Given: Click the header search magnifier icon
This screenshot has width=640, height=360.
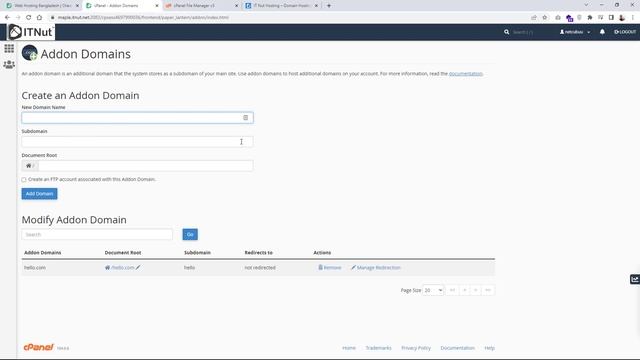Looking at the screenshot, I should tap(507, 32).
